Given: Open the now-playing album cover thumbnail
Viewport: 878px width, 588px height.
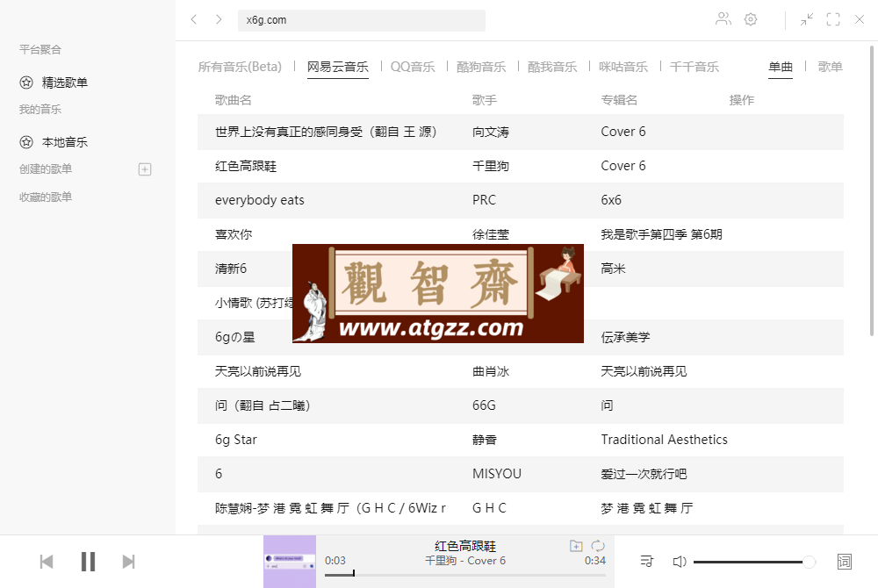Looking at the screenshot, I should (290, 562).
